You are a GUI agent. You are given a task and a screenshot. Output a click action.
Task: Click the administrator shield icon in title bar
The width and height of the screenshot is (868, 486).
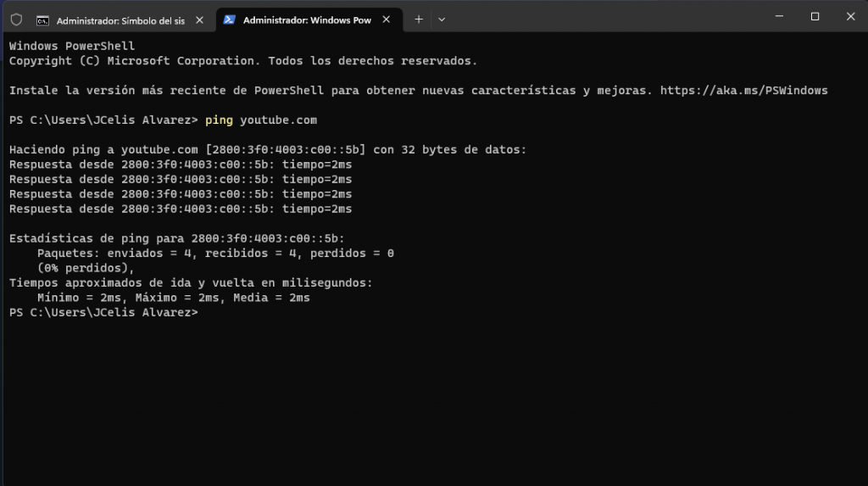click(16, 19)
